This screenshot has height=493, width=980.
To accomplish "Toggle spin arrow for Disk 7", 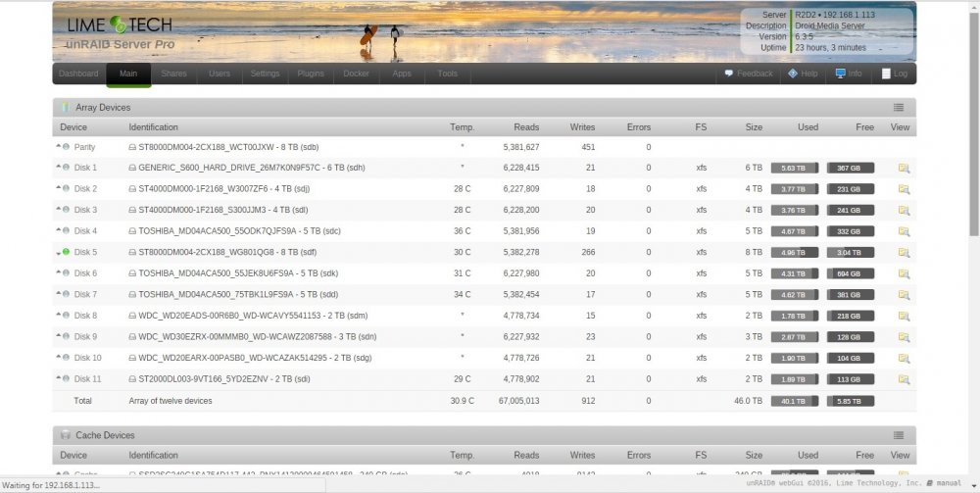I will (58, 293).
